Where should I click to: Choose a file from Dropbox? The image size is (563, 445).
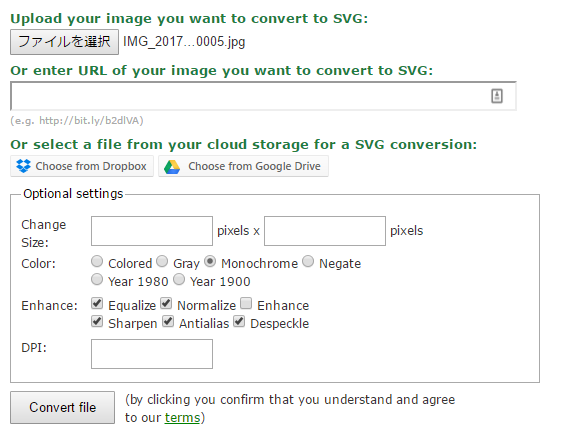pos(82,166)
